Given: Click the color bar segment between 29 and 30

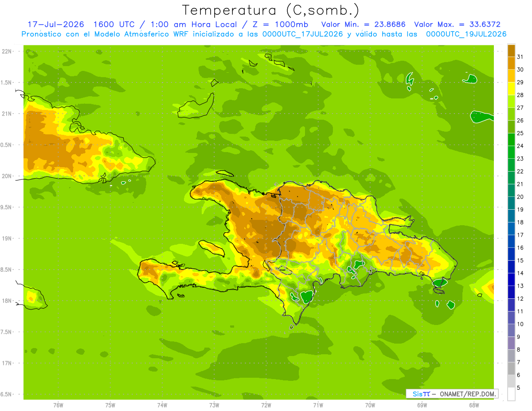Looking at the screenshot, I should coord(511,76).
